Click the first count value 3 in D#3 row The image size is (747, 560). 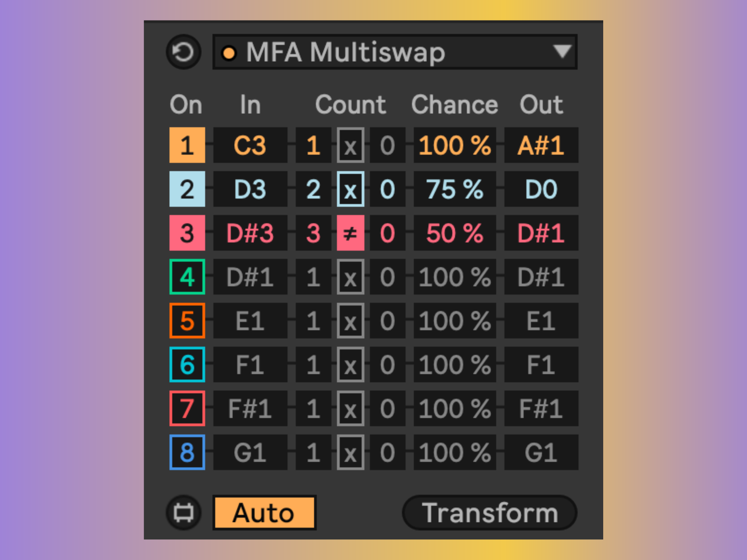pos(313,233)
